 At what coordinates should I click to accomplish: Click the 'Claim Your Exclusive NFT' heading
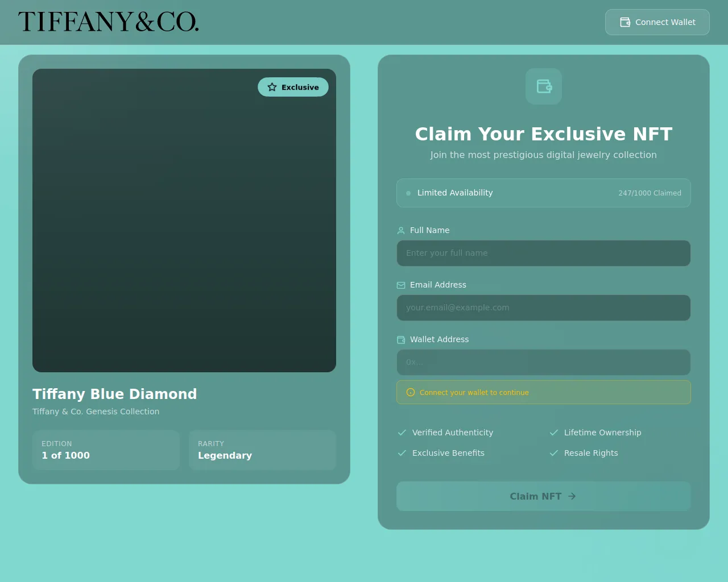pyautogui.click(x=544, y=134)
